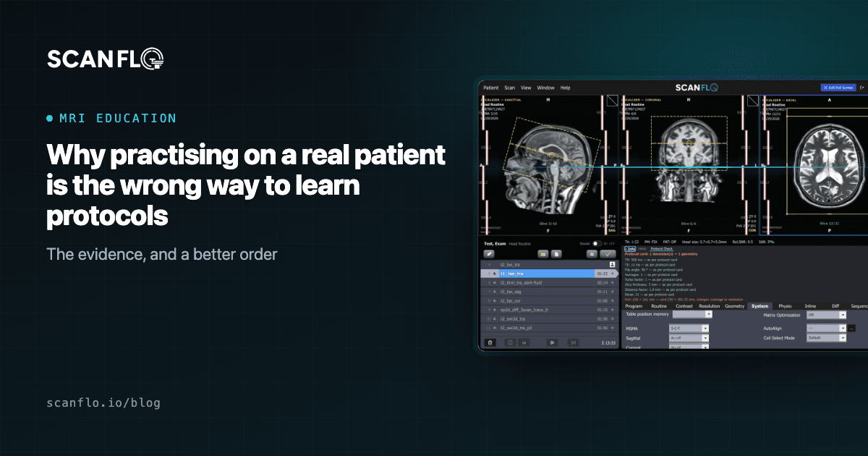Image resolution: width=868 pixels, height=456 pixels.
Task: Click the ellipsis button beside AutoAlign
Action: pos(851,329)
